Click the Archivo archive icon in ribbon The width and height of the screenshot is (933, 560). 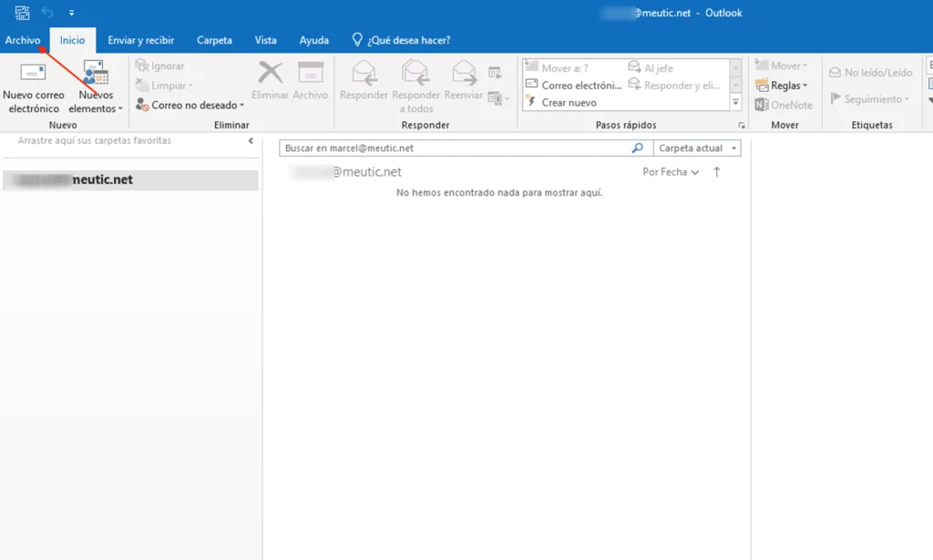coord(311,73)
